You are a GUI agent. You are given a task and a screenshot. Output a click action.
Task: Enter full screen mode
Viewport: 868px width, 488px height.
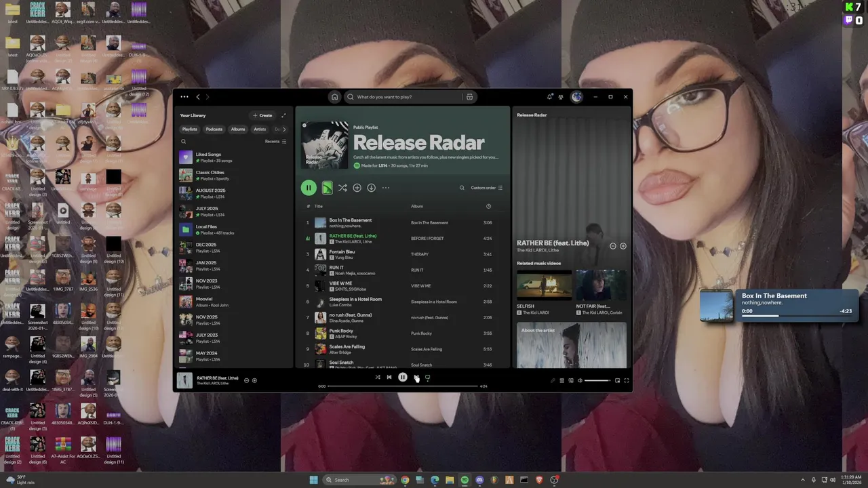627,381
